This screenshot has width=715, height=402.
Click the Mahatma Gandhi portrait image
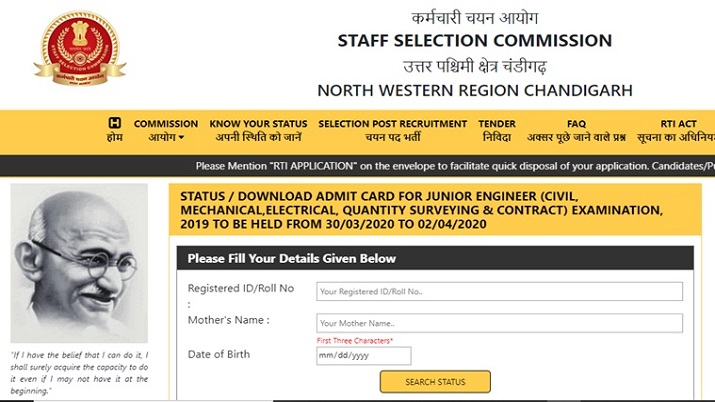(80, 263)
